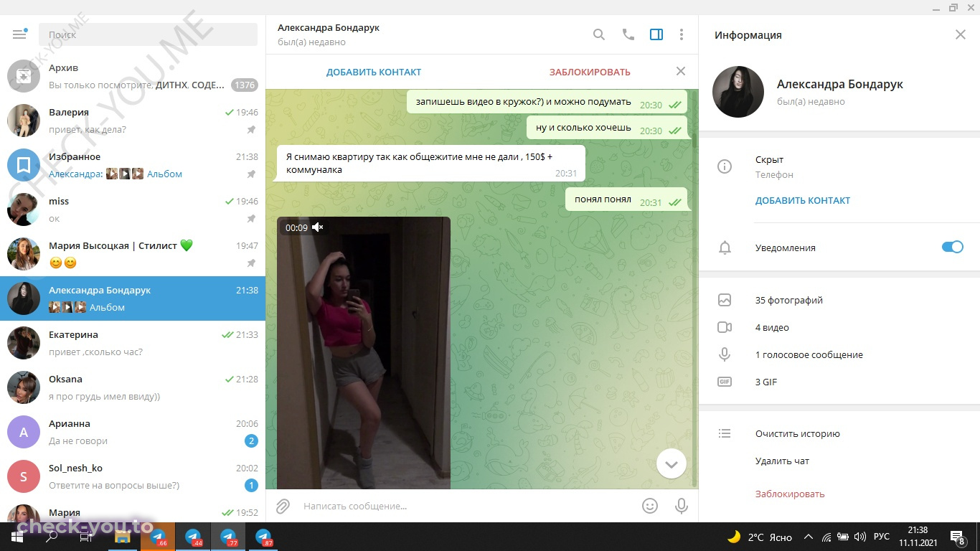Open the Windows Start menu
The width and height of the screenshot is (980, 551).
click(x=17, y=537)
